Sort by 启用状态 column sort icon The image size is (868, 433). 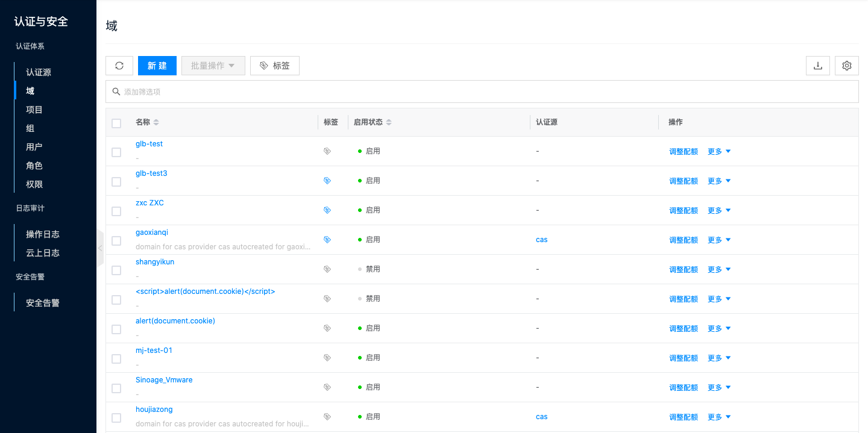click(389, 122)
